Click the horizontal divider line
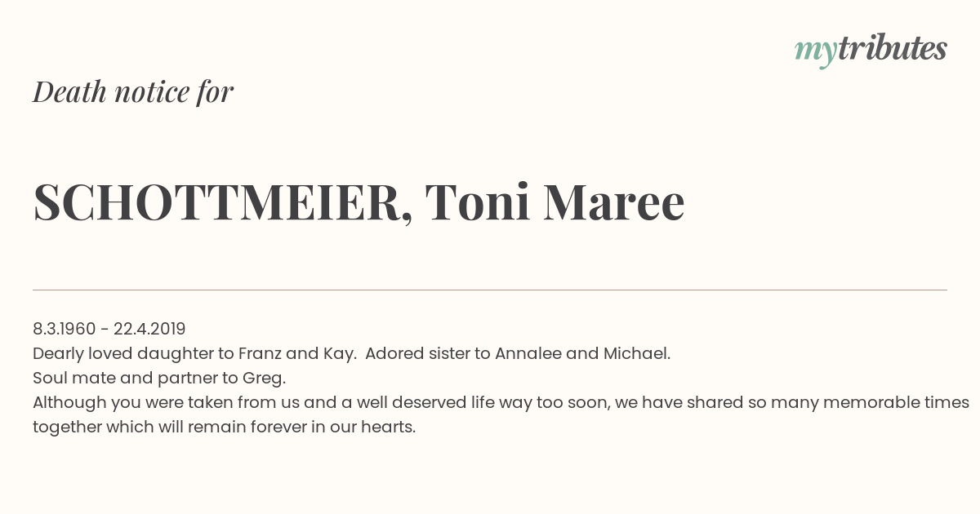The width and height of the screenshot is (980, 514). pos(490,290)
